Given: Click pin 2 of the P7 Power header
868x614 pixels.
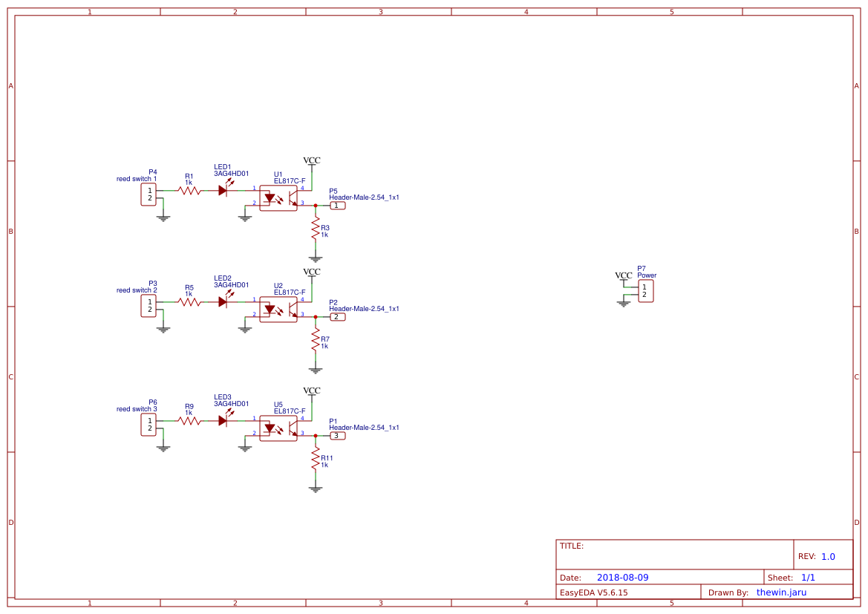Looking at the screenshot, I should tap(646, 295).
